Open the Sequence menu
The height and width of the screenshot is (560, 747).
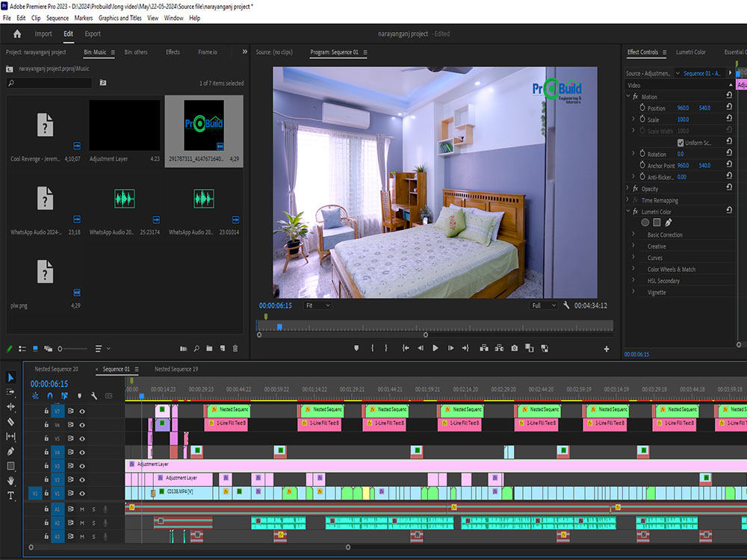pos(58,18)
